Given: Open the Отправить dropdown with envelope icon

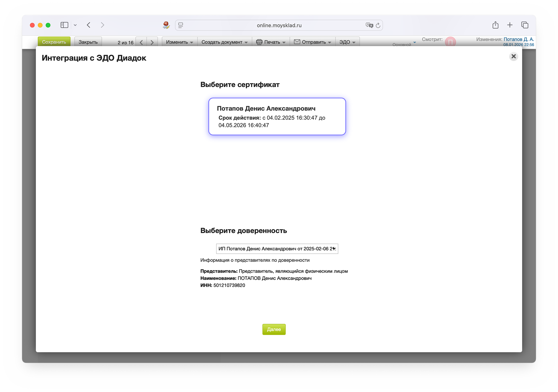Looking at the screenshot, I should pos(312,42).
